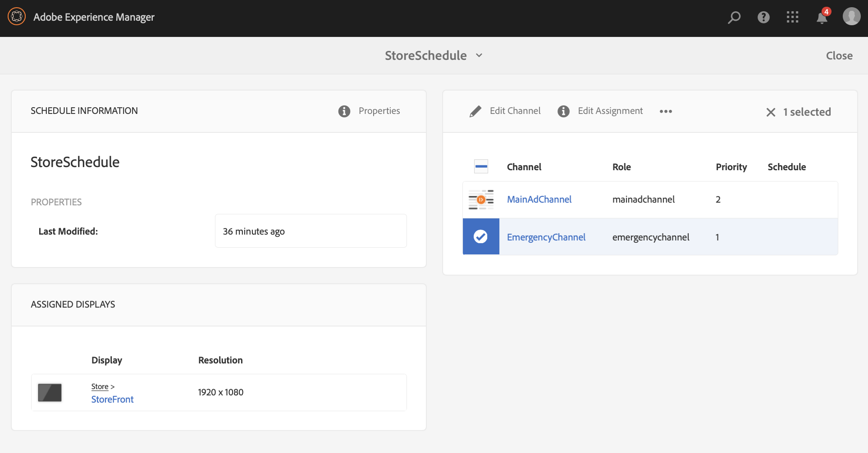Click the MainAdChannel sequence icon
Screen dimensions: 868x453
[481, 199]
